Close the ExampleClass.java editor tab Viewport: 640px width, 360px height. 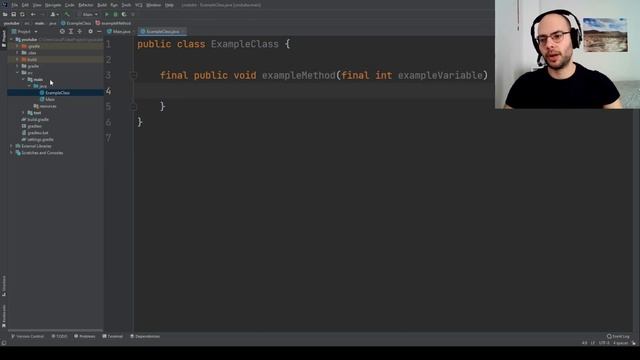point(183,31)
